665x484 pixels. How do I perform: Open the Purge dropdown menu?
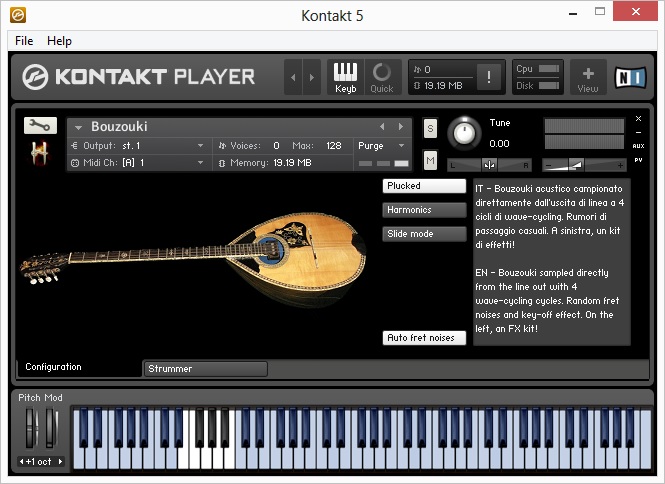(381, 145)
